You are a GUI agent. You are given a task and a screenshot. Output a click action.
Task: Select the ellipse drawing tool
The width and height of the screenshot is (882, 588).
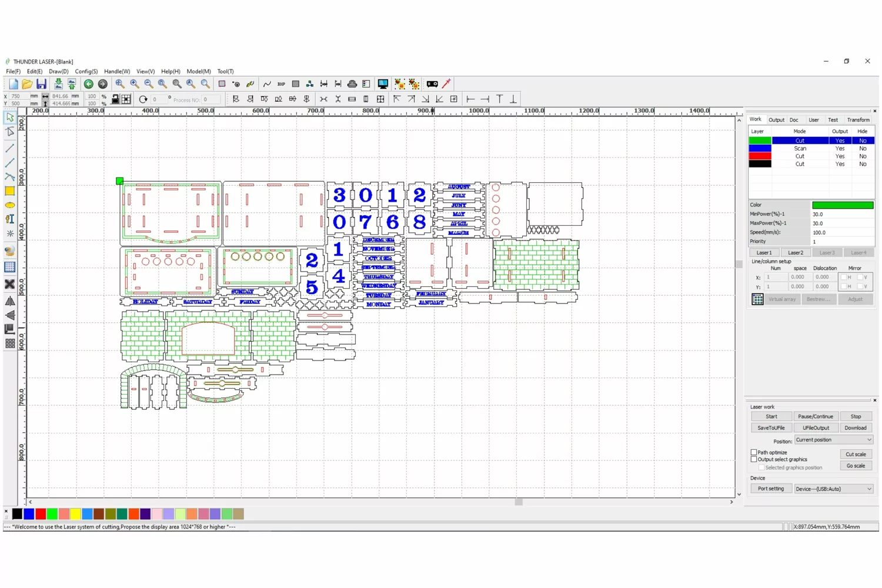(x=10, y=205)
